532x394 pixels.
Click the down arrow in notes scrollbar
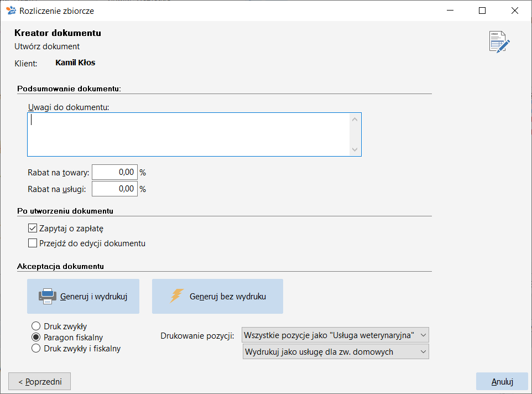click(x=355, y=149)
